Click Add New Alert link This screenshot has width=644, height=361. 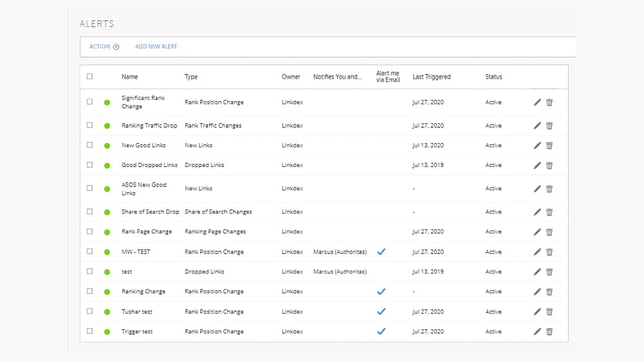(156, 46)
